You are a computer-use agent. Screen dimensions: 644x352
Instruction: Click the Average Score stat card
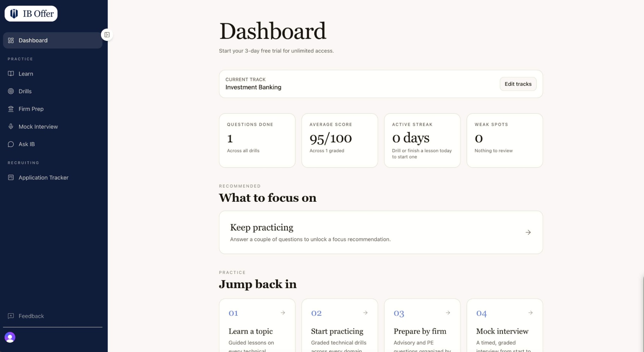(340, 140)
